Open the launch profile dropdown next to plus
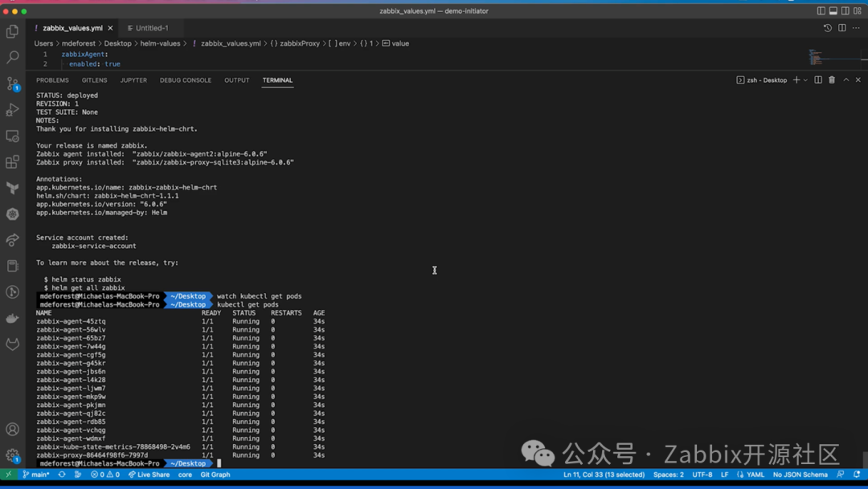The height and width of the screenshot is (489, 868). (805, 80)
